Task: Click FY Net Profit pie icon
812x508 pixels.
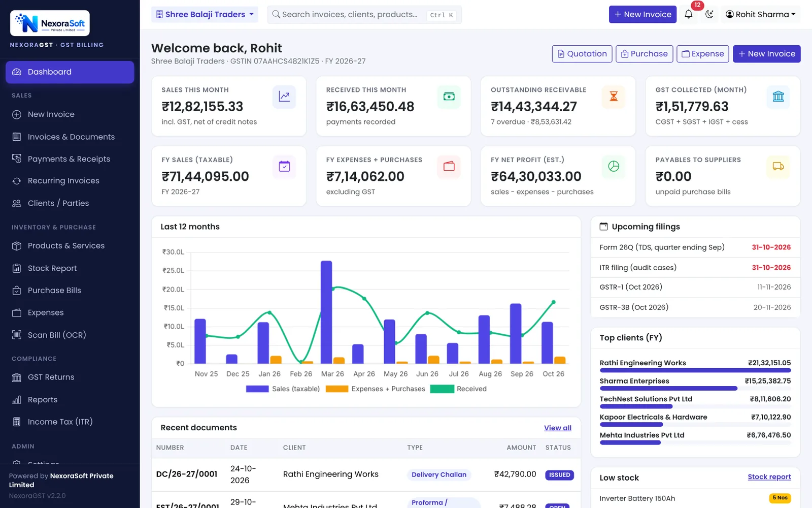Action: tap(614, 167)
